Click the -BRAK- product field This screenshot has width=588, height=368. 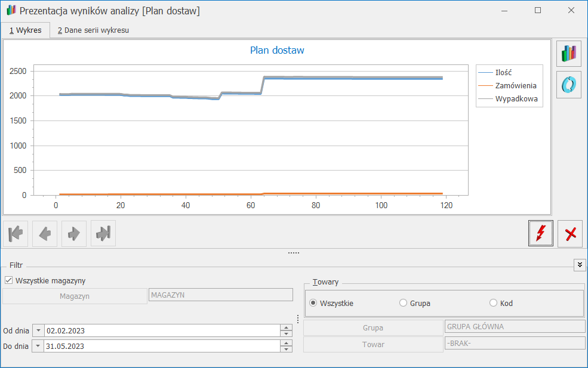click(515, 344)
